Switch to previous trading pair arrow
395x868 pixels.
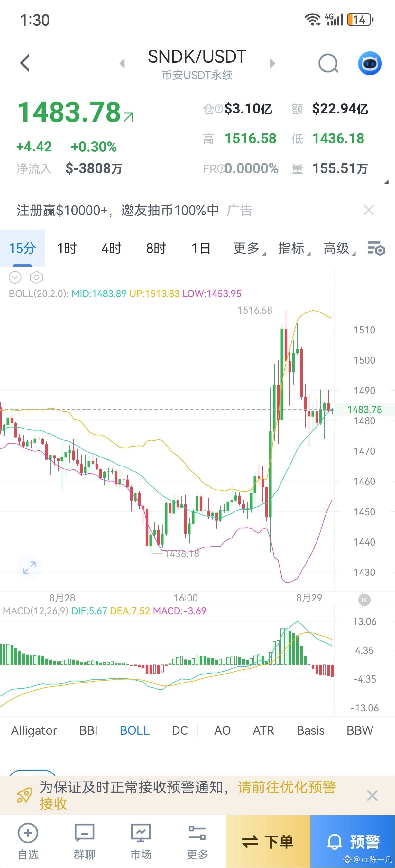(122, 63)
